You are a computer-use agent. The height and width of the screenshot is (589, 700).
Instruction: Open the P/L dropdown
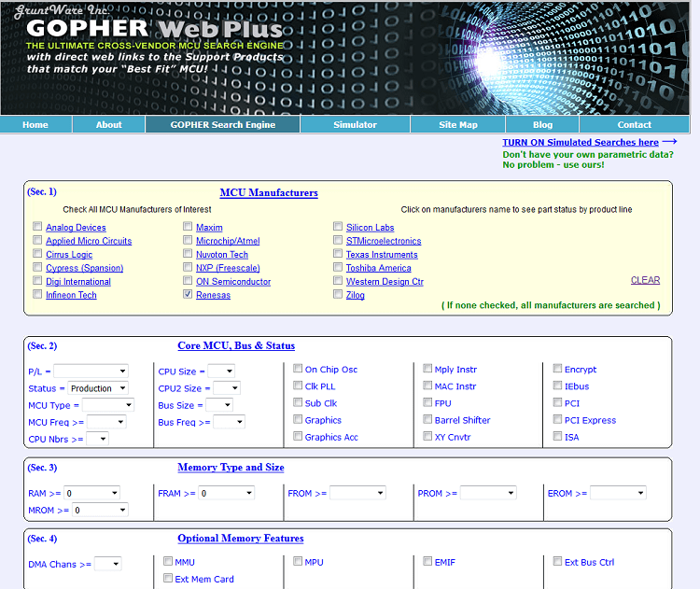[91, 372]
